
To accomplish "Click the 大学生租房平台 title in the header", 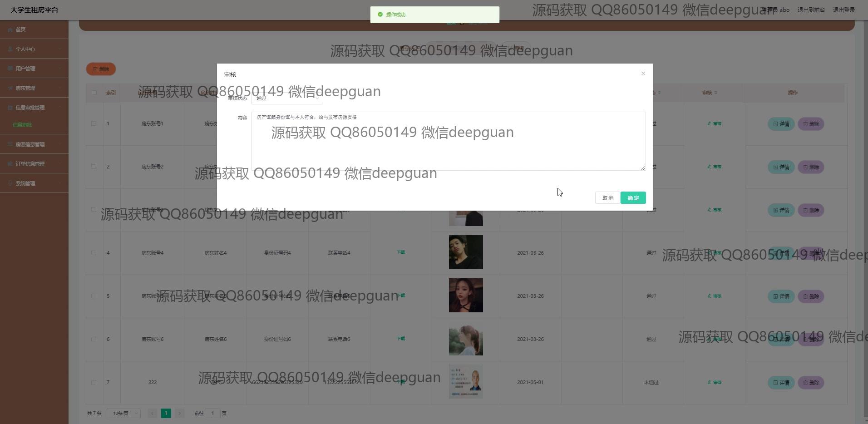I will click(x=35, y=10).
